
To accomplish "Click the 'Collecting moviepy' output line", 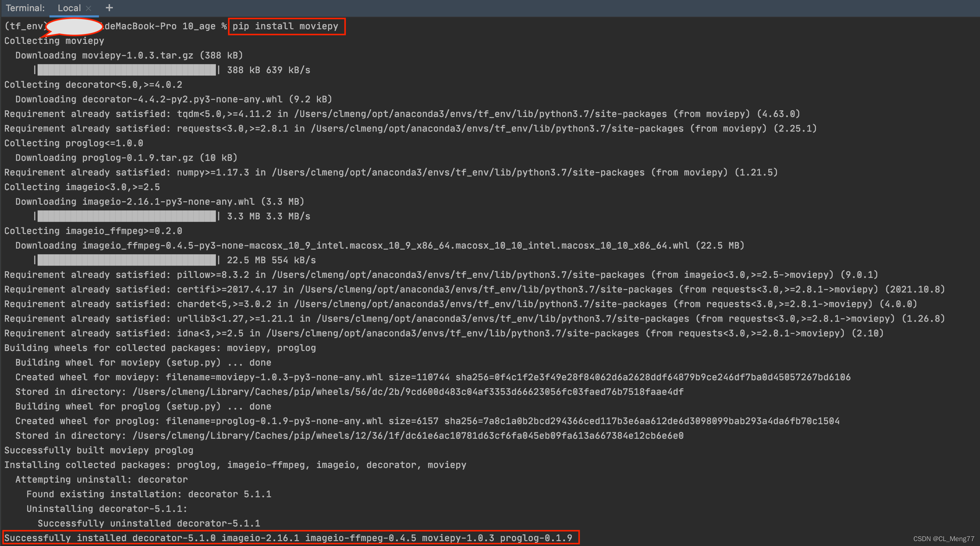I will [x=54, y=41].
